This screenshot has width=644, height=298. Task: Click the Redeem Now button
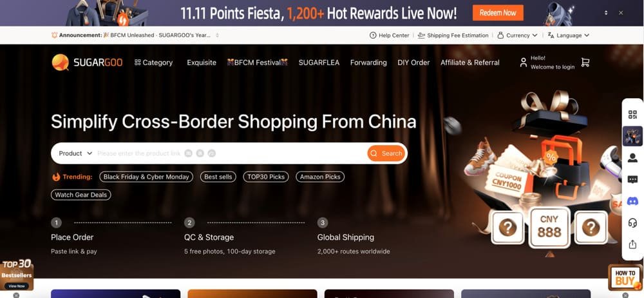tap(498, 13)
